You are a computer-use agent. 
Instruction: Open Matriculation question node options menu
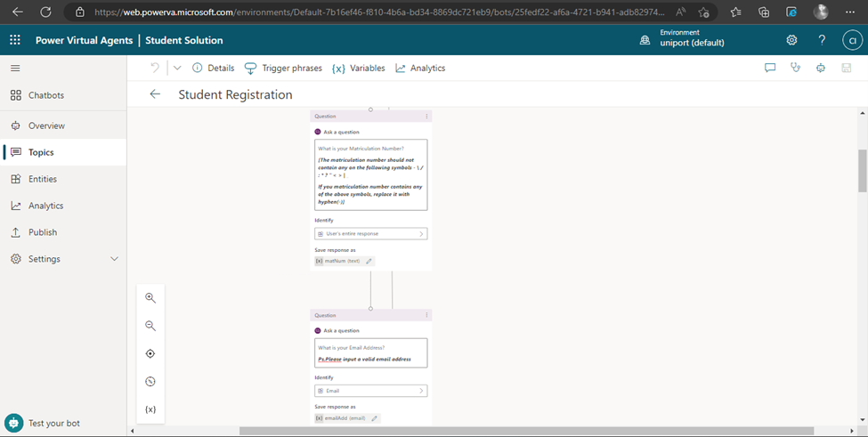tap(426, 117)
